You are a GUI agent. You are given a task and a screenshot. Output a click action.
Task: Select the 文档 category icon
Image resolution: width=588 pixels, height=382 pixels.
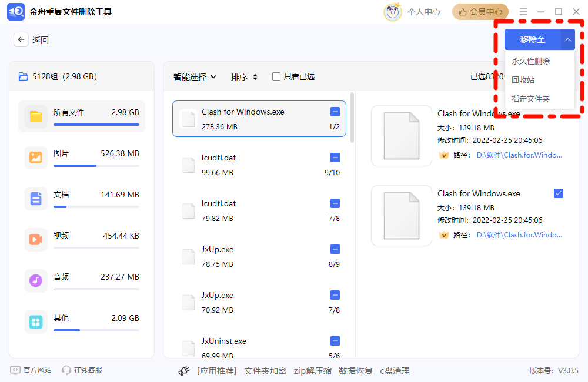tap(36, 199)
